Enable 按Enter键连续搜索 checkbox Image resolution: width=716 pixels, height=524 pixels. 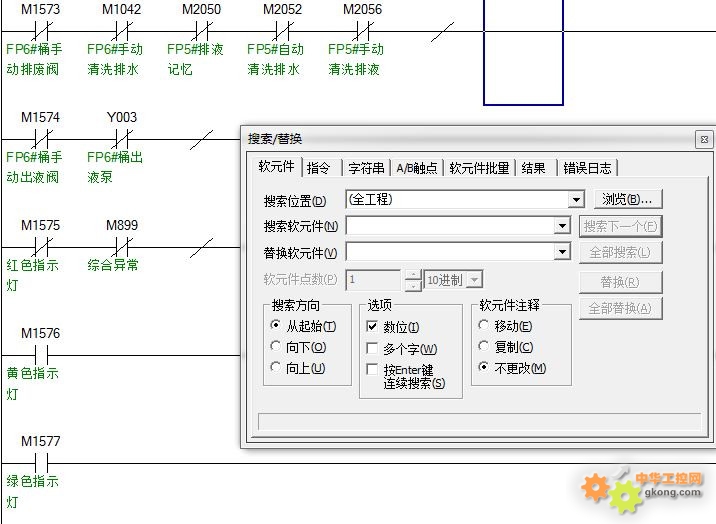coord(372,369)
